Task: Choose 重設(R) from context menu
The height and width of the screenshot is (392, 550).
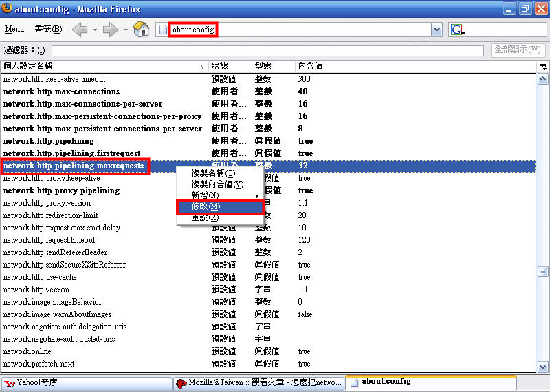Action: [220, 217]
